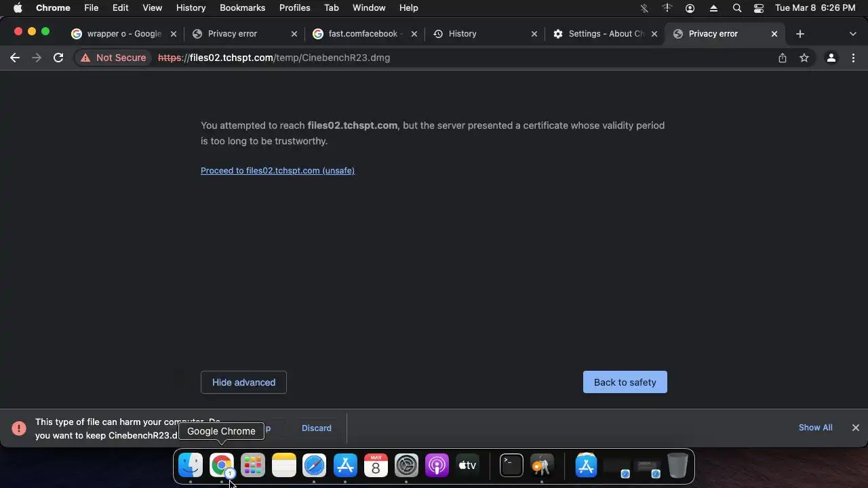Open Apple TV from the Dock

(x=468, y=466)
